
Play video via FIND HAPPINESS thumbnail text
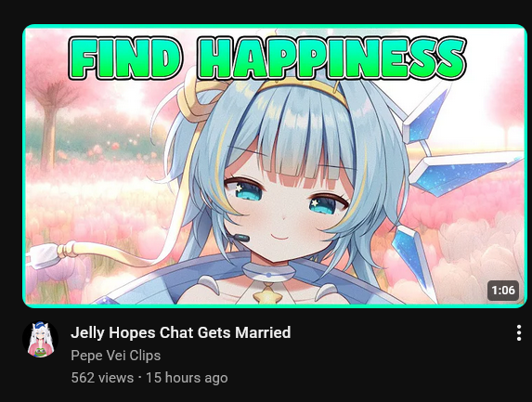tap(267, 58)
